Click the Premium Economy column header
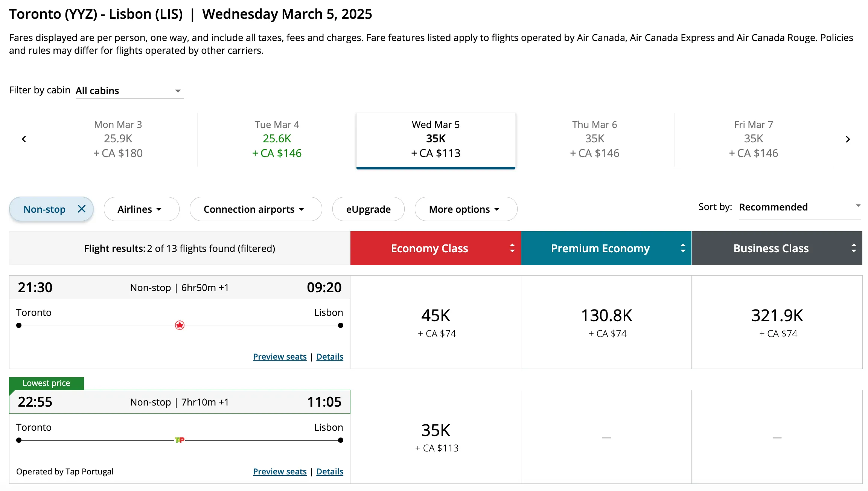This screenshot has width=868, height=491. click(x=606, y=248)
